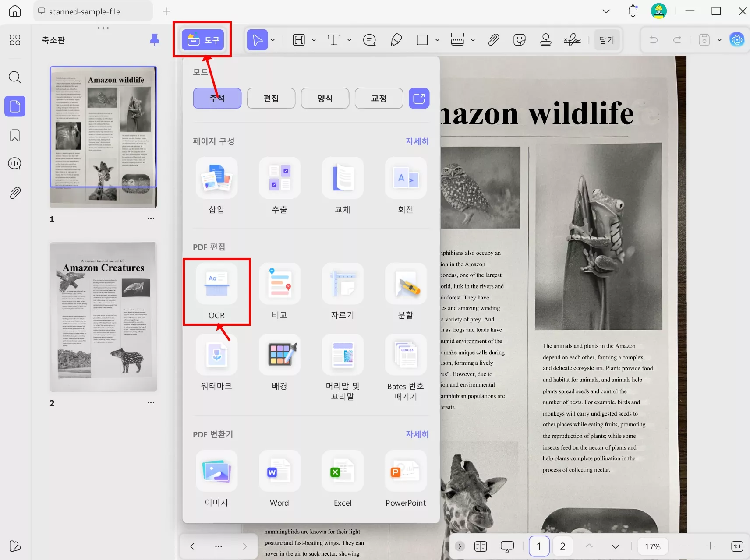This screenshot has width=750, height=560.
Task: Add a comment note
Action: click(x=369, y=40)
